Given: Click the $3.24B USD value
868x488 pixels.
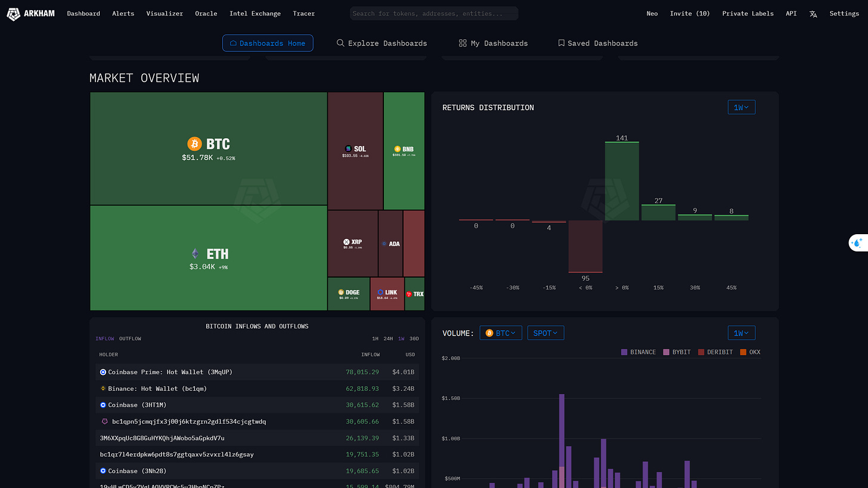Looking at the screenshot, I should coord(404,388).
